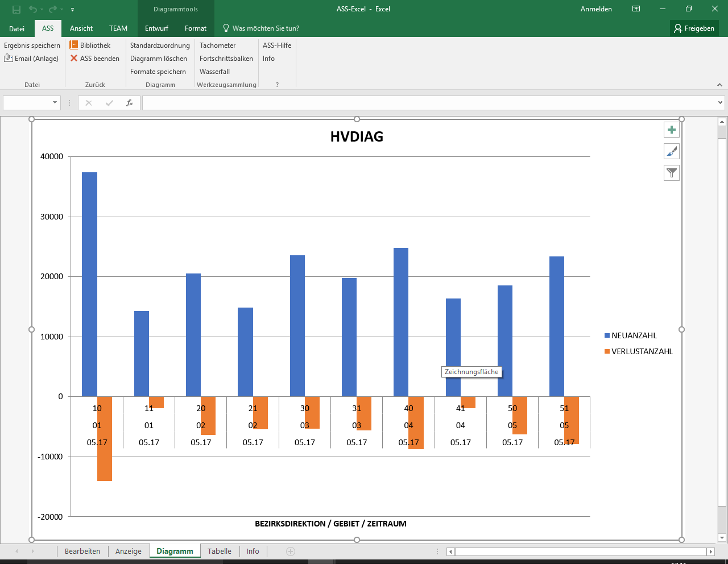Screen dimensions: 728x564
Task: Select the Wasserfall chart tool
Action: [x=214, y=72]
